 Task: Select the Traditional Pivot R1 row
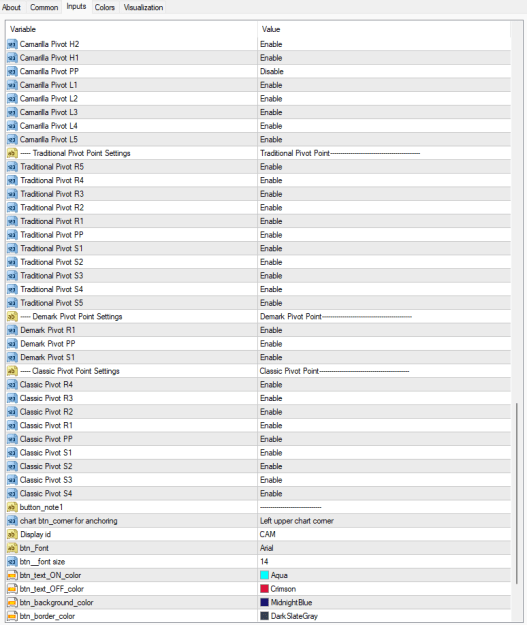coord(258,221)
